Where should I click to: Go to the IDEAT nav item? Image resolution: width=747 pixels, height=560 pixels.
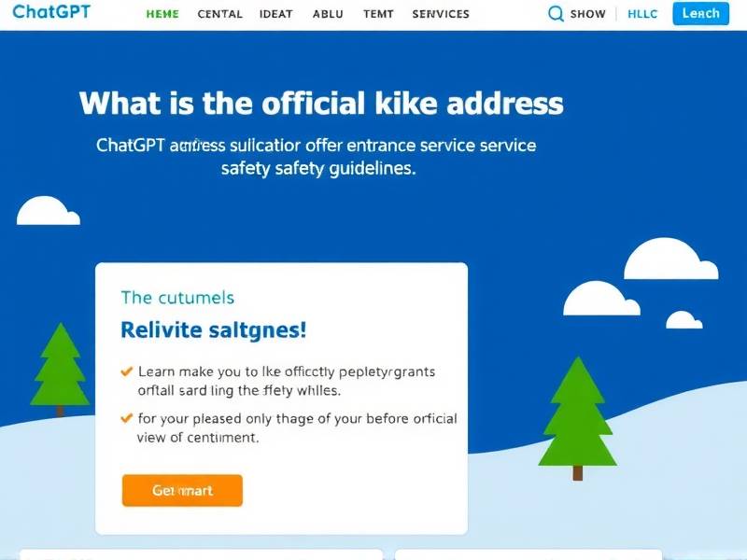coord(275,14)
